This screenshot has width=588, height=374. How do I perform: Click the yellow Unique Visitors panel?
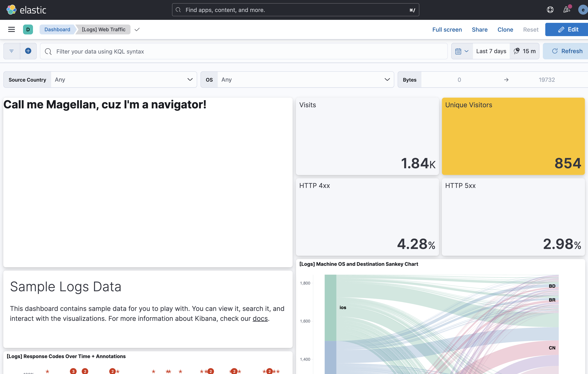point(513,136)
